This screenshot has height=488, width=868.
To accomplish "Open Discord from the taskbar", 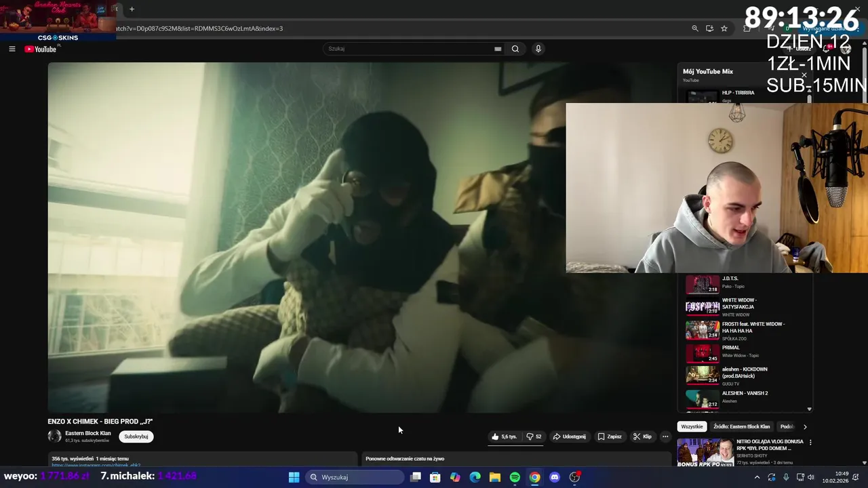I will click(555, 477).
